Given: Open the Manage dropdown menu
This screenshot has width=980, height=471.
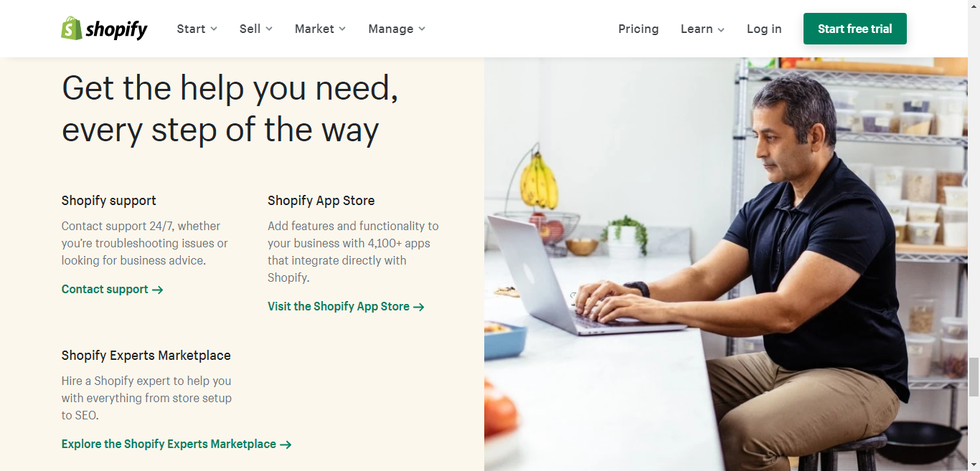Looking at the screenshot, I should point(397,29).
